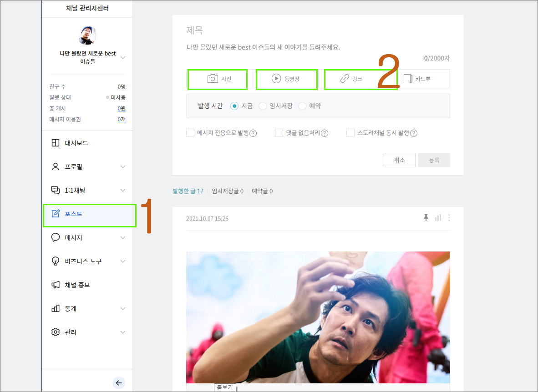Select the 지금 publish time radio

tap(234, 106)
